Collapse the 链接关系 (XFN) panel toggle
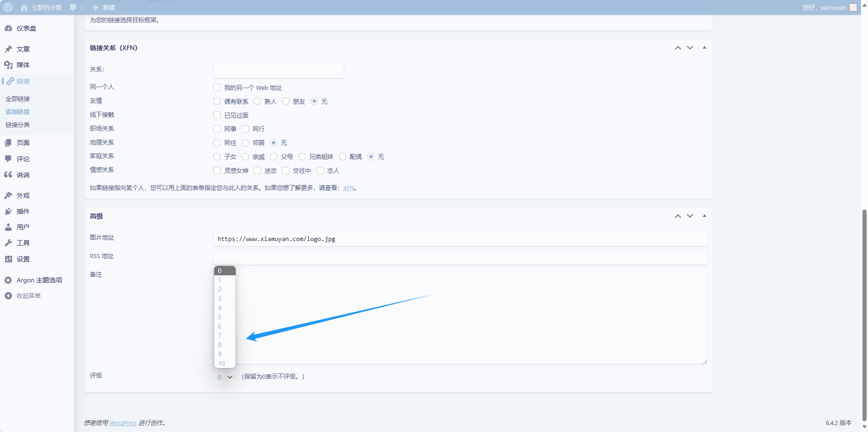The width and height of the screenshot is (868, 432). pos(704,47)
